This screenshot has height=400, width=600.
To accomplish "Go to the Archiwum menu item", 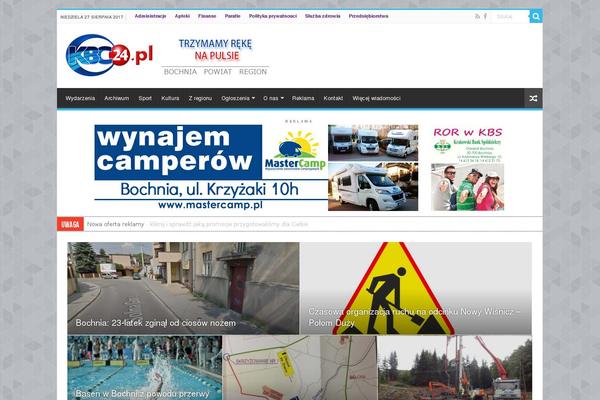I will (x=117, y=98).
